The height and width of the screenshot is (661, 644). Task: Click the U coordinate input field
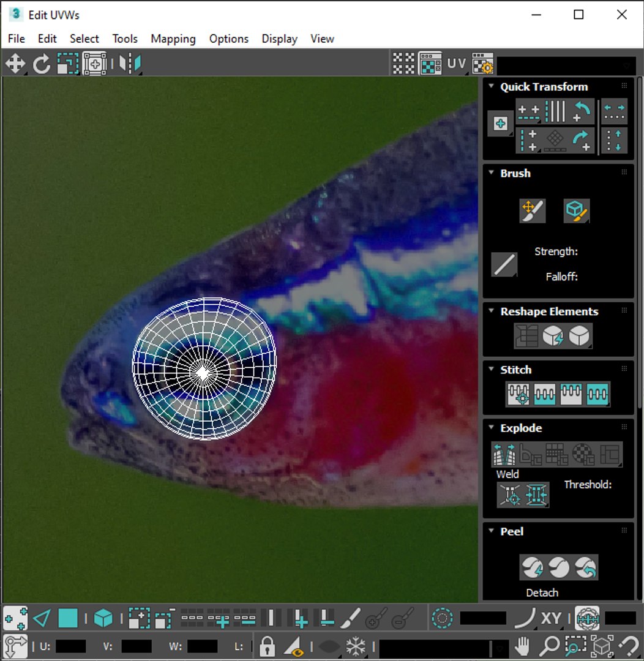[70, 646]
